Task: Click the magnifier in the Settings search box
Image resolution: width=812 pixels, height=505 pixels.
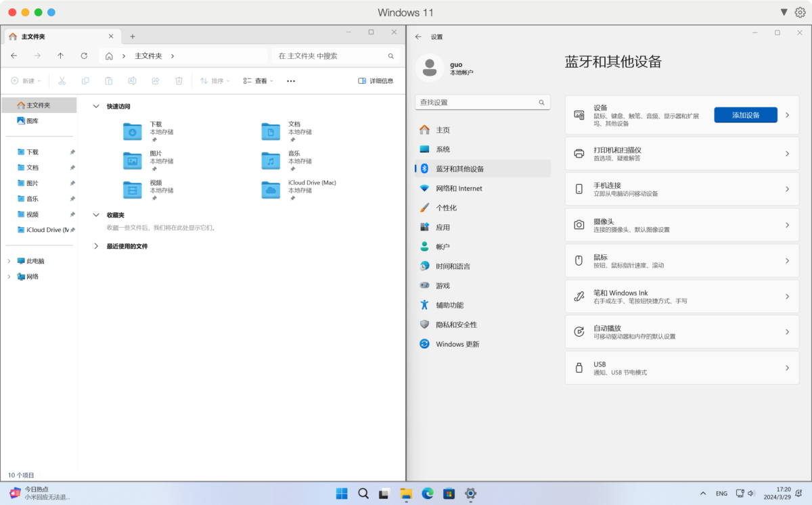Action: click(x=541, y=103)
